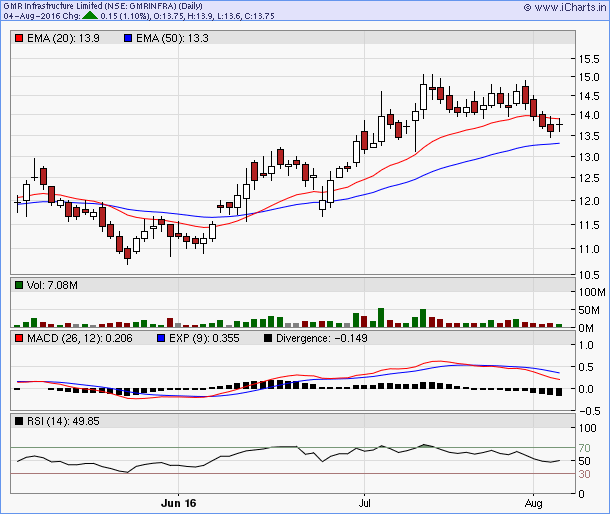Click the black RSI (14) legend swatch

point(19,421)
